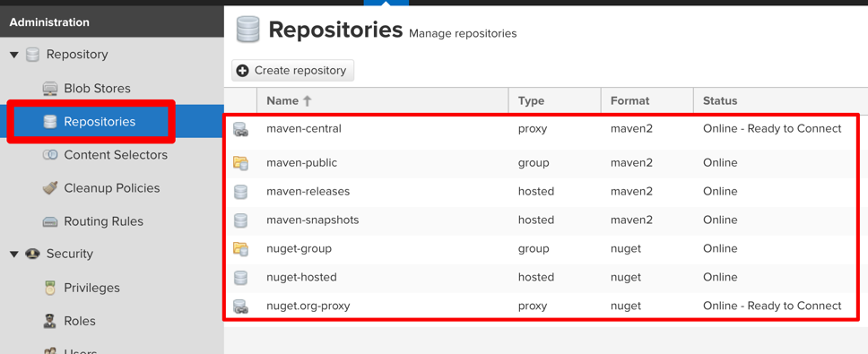Click the Manage repositories subtitle

(x=463, y=34)
